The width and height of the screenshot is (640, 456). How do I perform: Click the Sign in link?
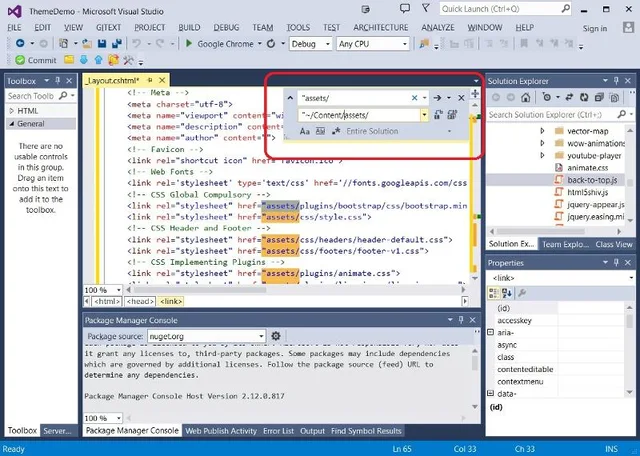coord(595,28)
